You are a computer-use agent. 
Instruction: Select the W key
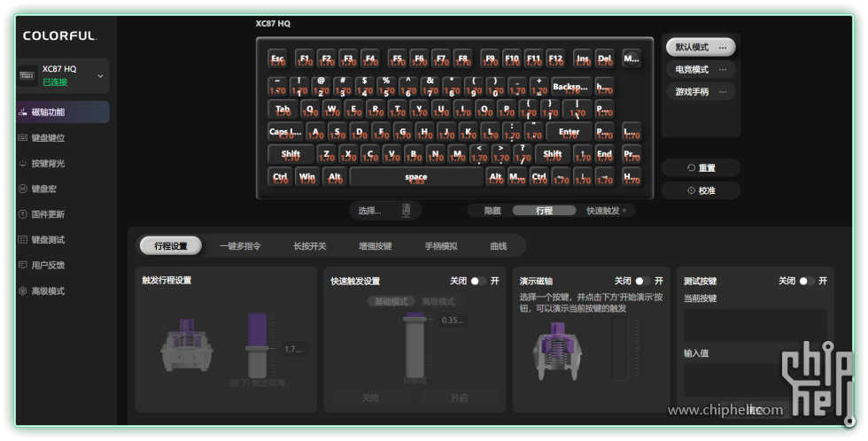point(332,110)
